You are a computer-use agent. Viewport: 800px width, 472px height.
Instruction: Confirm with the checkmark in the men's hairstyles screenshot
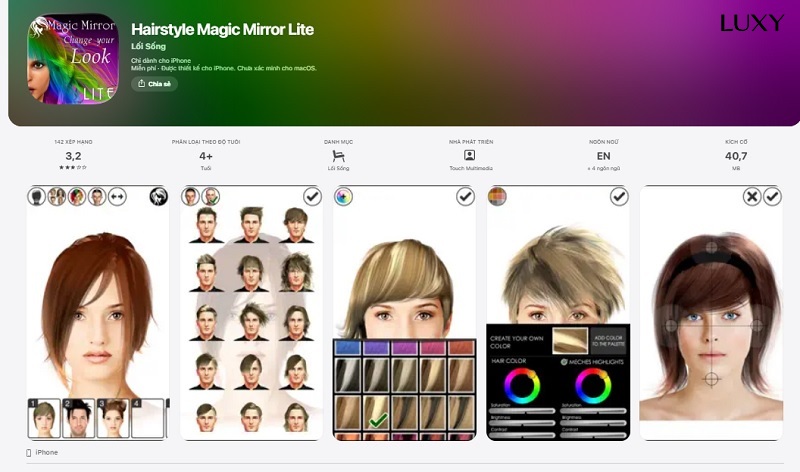coord(312,196)
